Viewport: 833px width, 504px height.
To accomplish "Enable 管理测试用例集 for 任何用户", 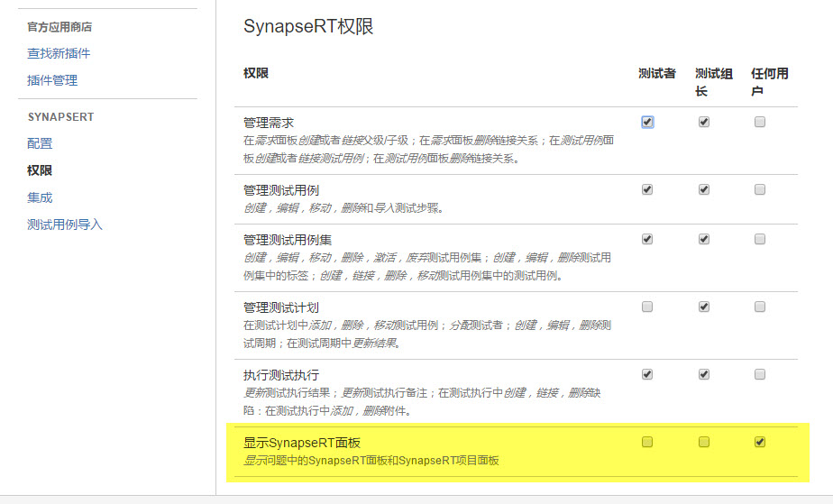I will point(760,239).
